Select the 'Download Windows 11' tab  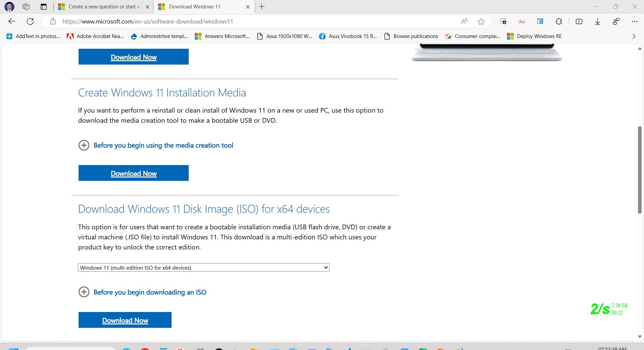(x=204, y=7)
